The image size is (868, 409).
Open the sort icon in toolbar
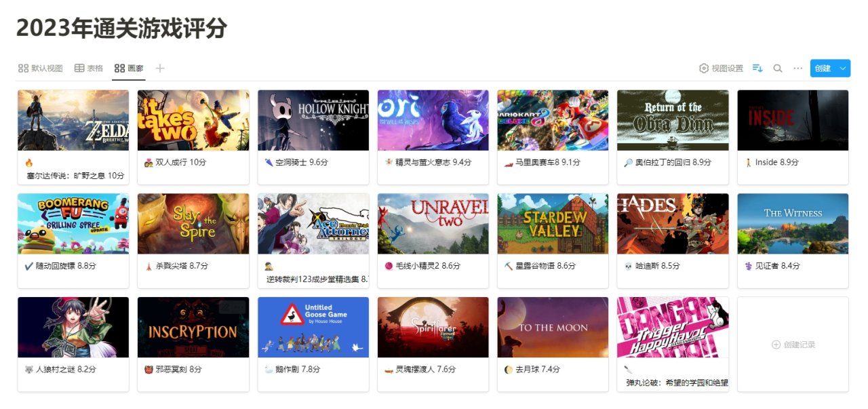[758, 69]
